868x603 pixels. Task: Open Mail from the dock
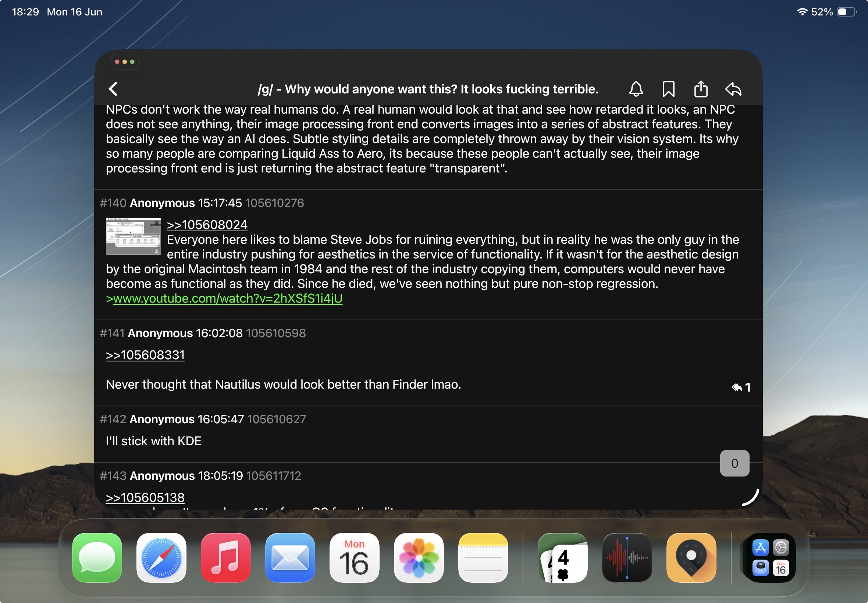(290, 558)
